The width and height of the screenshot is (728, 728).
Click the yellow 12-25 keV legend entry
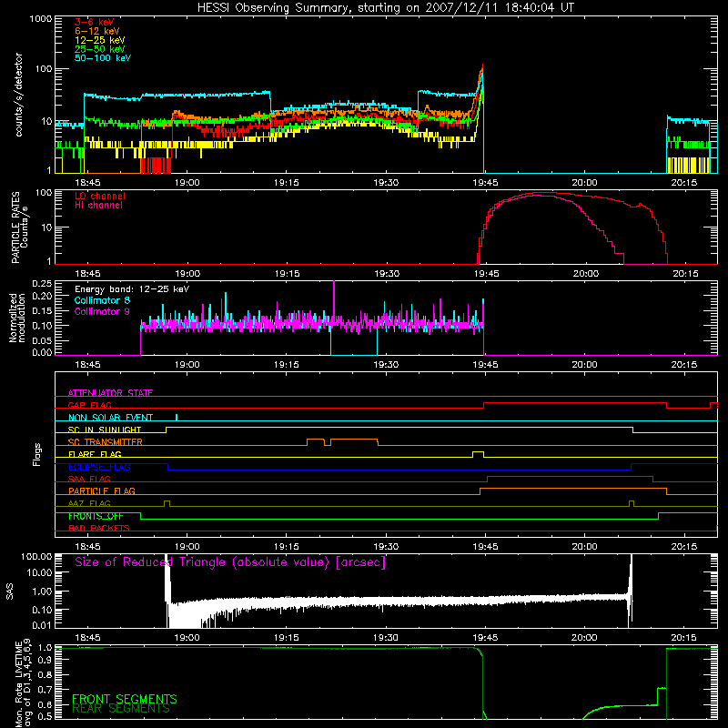coord(99,40)
